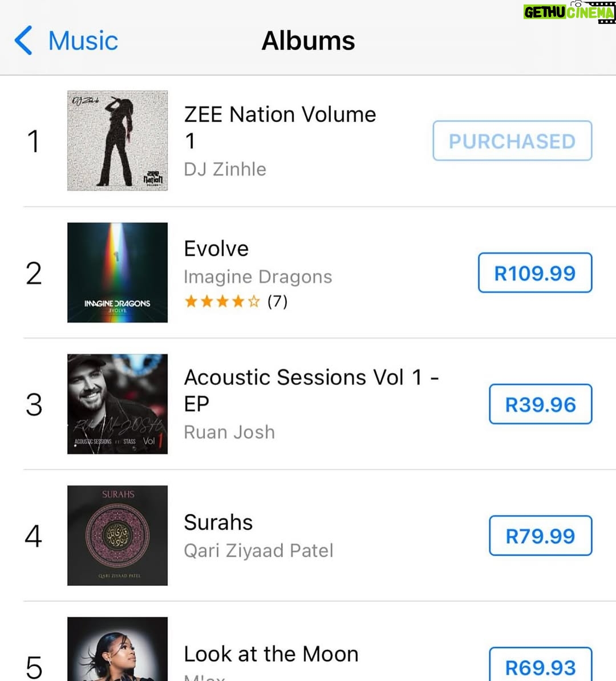Click the PURCHASED button for ZEE Nation

[x=512, y=141]
